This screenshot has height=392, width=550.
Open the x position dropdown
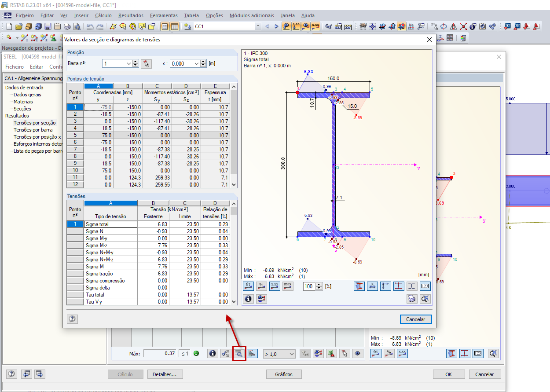[196, 63]
